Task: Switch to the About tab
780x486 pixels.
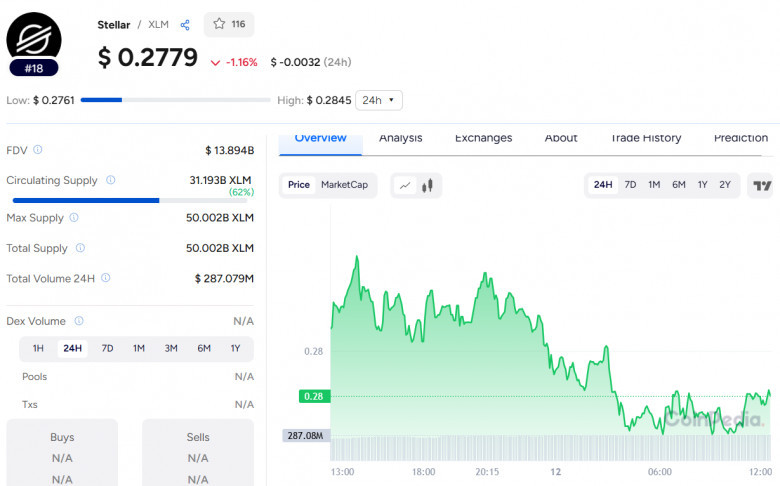Action: (x=561, y=138)
